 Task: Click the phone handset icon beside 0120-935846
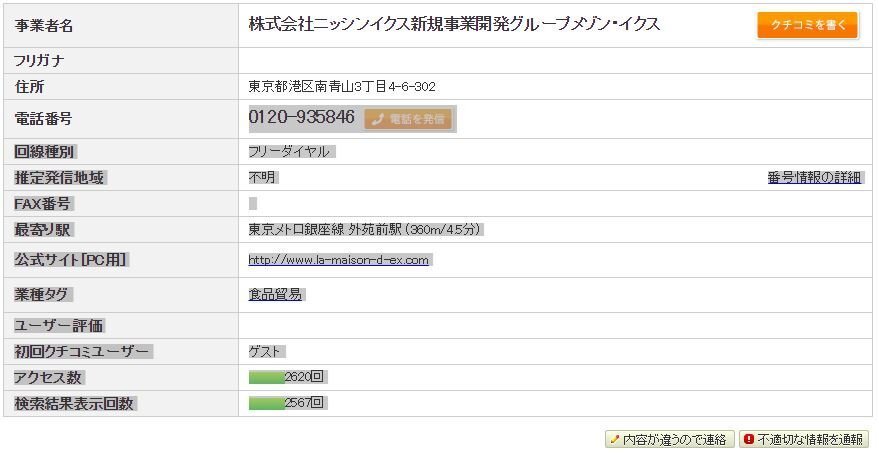pos(378,119)
